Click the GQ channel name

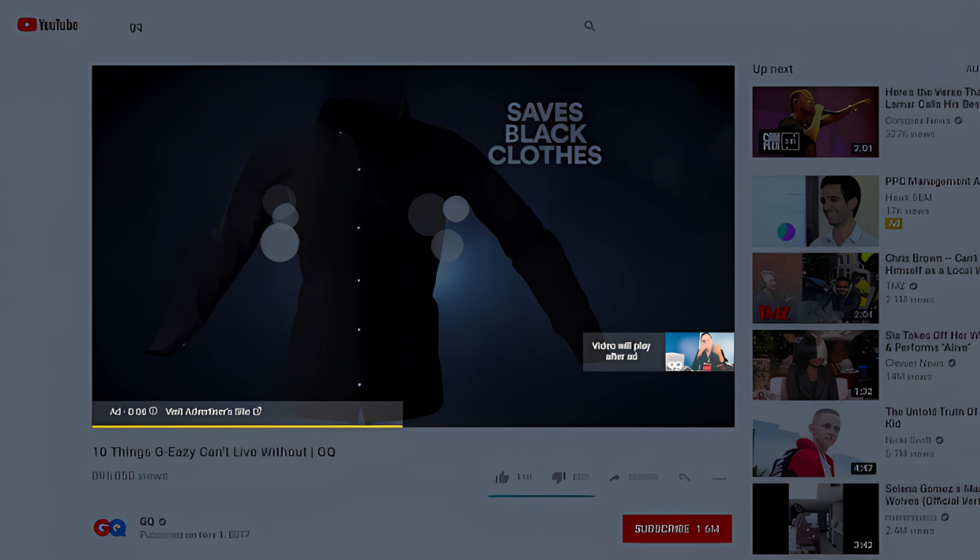point(147,521)
